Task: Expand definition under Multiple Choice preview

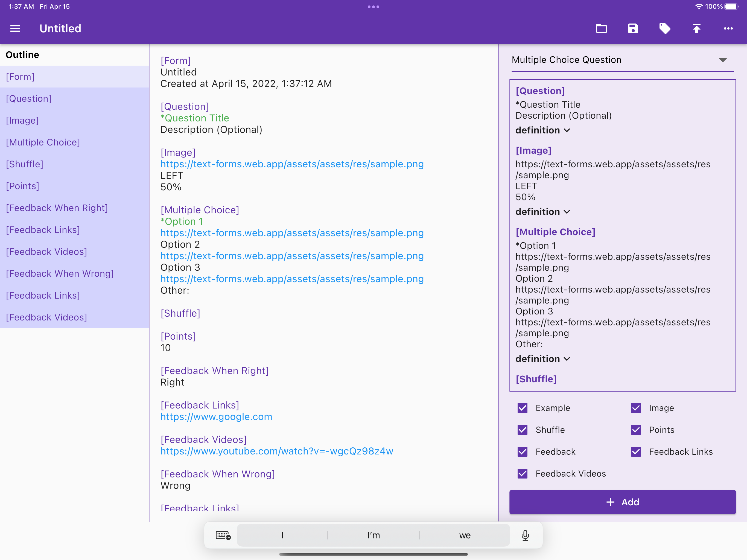Action: click(543, 359)
